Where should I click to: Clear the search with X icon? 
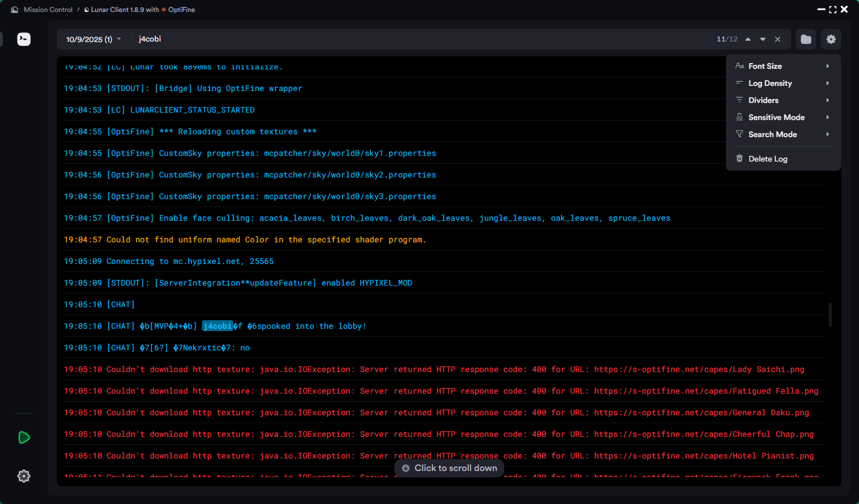click(x=778, y=39)
